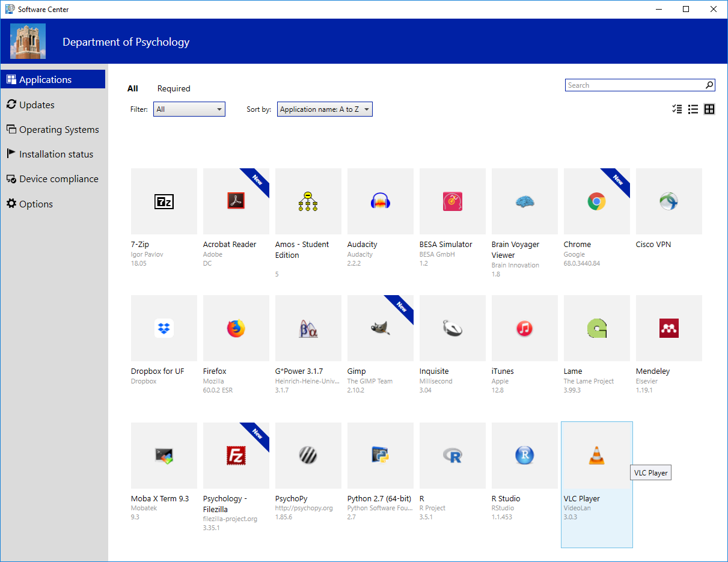The width and height of the screenshot is (728, 562).
Task: Click the magnifier search button
Action: [x=709, y=85]
